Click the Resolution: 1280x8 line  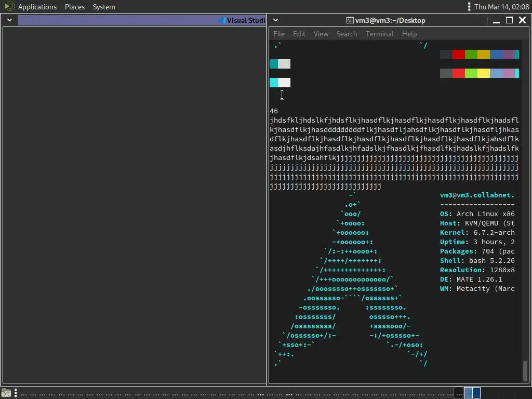pos(477,270)
